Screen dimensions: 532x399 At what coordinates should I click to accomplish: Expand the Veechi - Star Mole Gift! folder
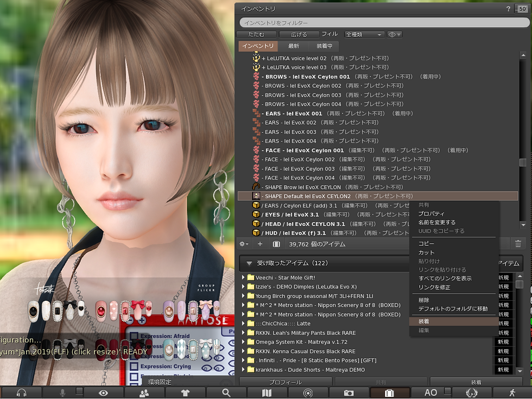243,277
